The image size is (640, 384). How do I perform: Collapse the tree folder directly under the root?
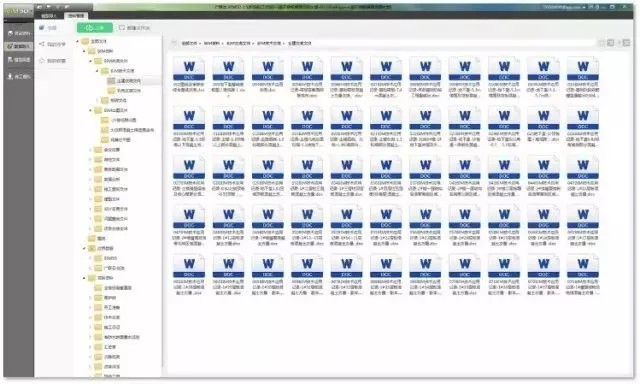point(84,51)
